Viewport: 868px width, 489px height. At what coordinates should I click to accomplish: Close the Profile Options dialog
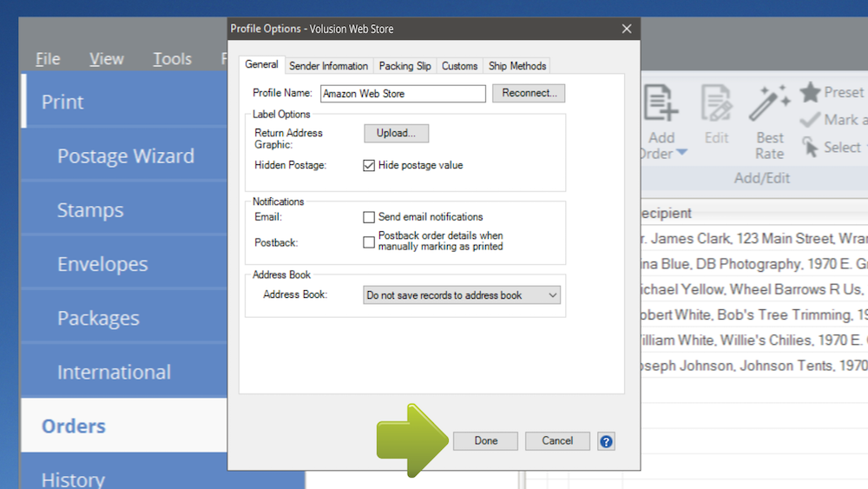point(627,29)
